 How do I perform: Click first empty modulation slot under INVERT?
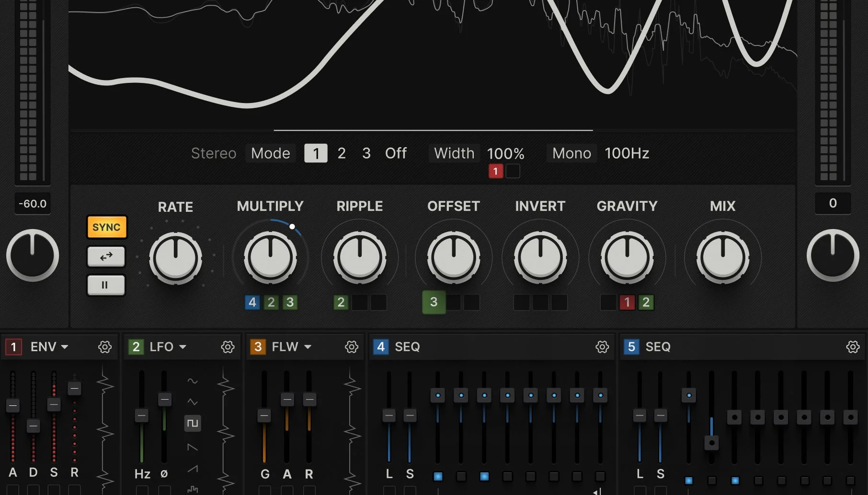click(x=522, y=302)
